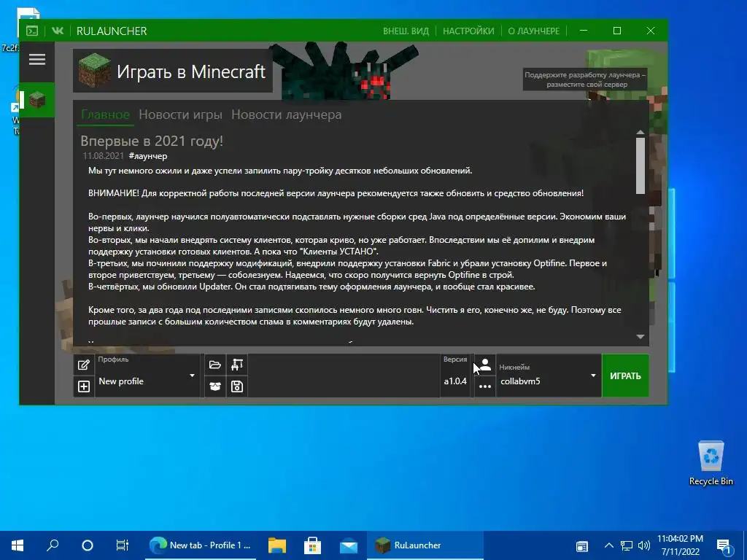
Task: Click the news scrollbar thumb
Action: coord(640,166)
